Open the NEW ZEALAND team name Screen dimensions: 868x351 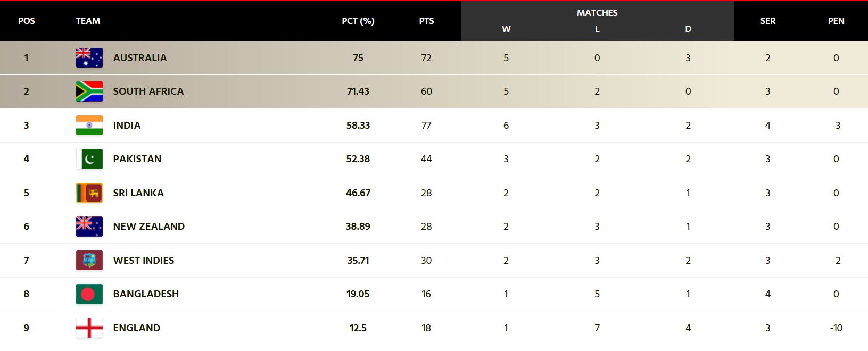coord(149,227)
